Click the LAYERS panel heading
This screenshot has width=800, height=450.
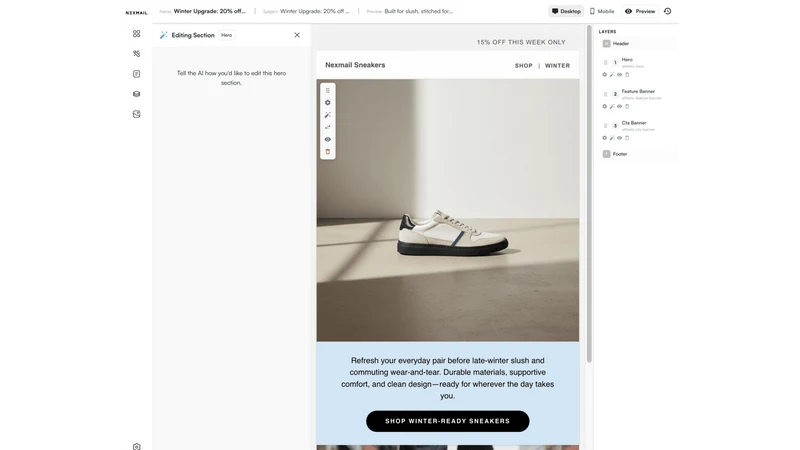pos(607,32)
